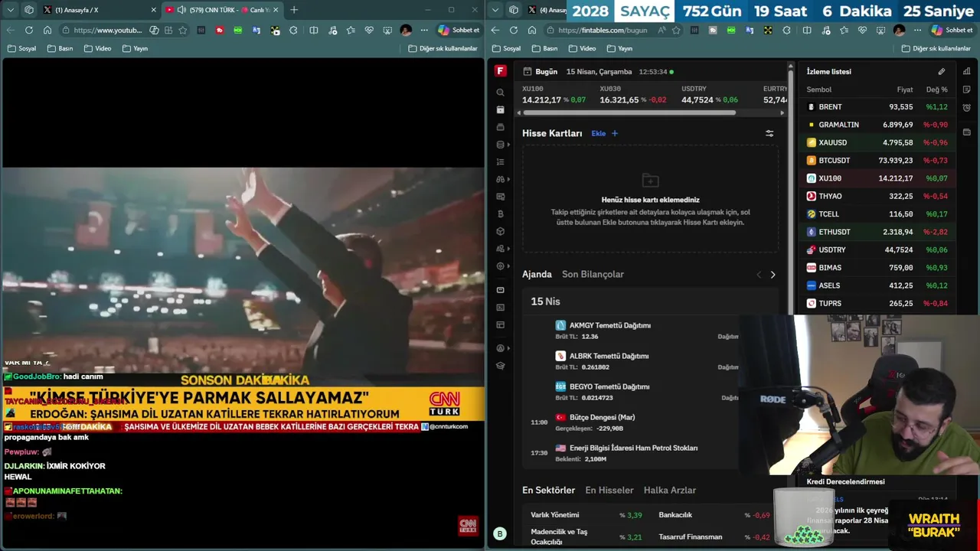Select the BRENT row in watchlist
The image size is (980, 551).
877,107
